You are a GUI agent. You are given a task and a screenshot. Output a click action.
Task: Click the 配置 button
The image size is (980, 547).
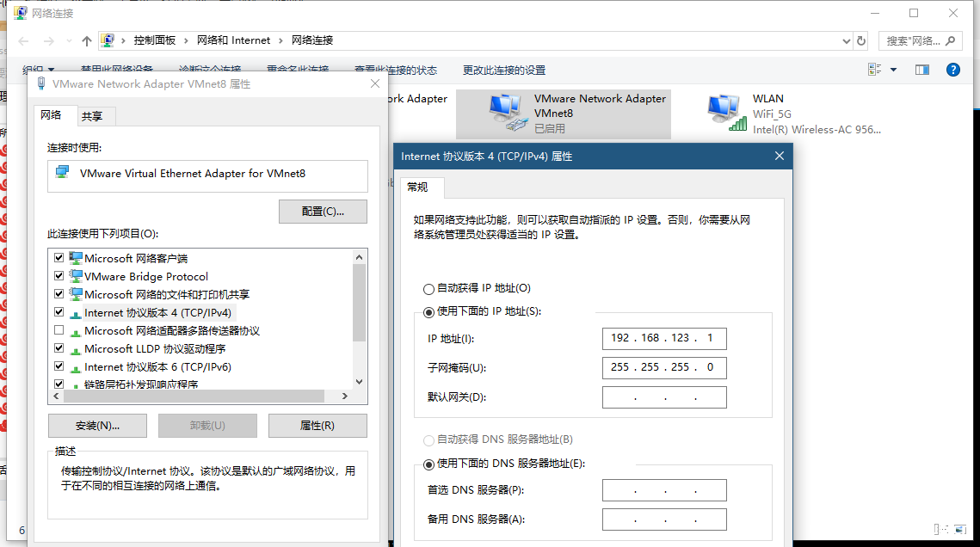(323, 211)
